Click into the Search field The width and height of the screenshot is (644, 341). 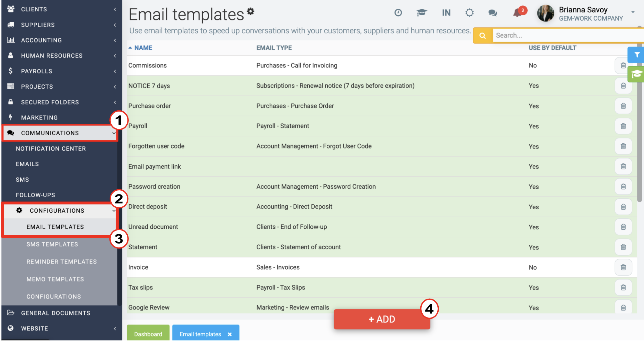pyautogui.click(x=568, y=35)
